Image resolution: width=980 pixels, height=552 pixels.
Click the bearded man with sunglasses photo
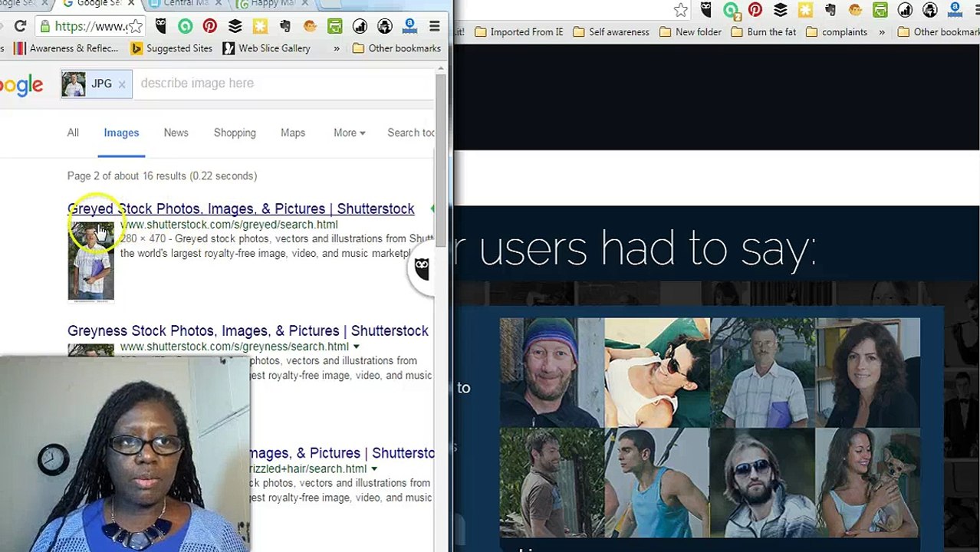click(x=763, y=482)
